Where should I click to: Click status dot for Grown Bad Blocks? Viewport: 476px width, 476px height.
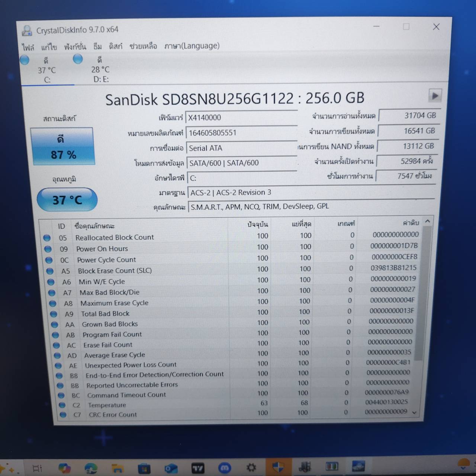(x=55, y=324)
